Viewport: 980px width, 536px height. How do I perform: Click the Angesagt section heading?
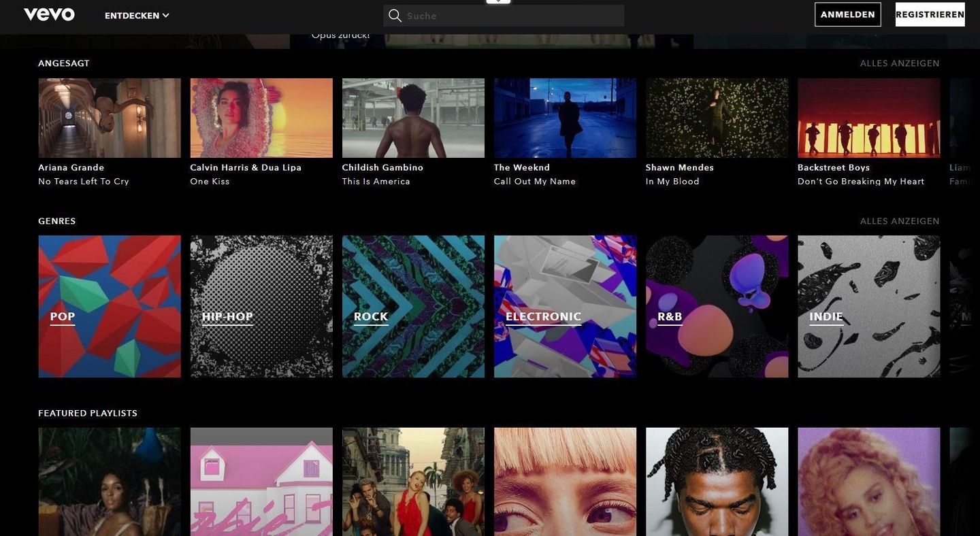64,63
